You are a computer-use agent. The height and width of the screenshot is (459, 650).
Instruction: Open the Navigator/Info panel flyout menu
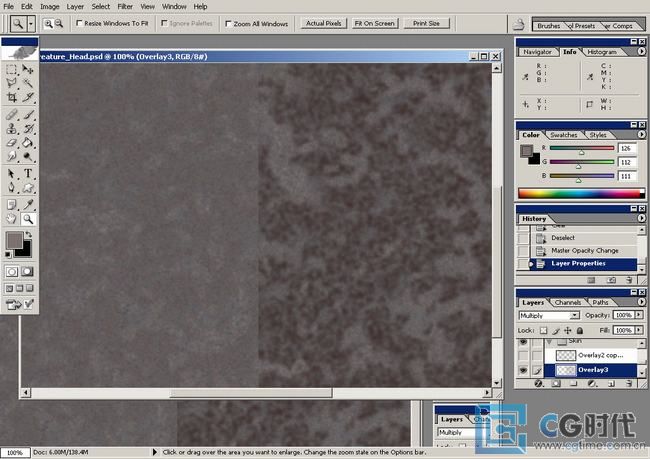641,51
